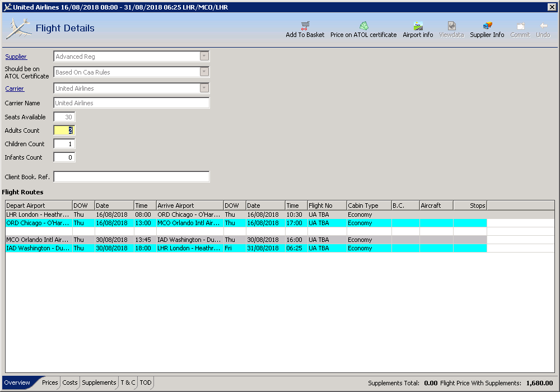Click the 31/08/2018 arrival date cell

click(x=265, y=248)
